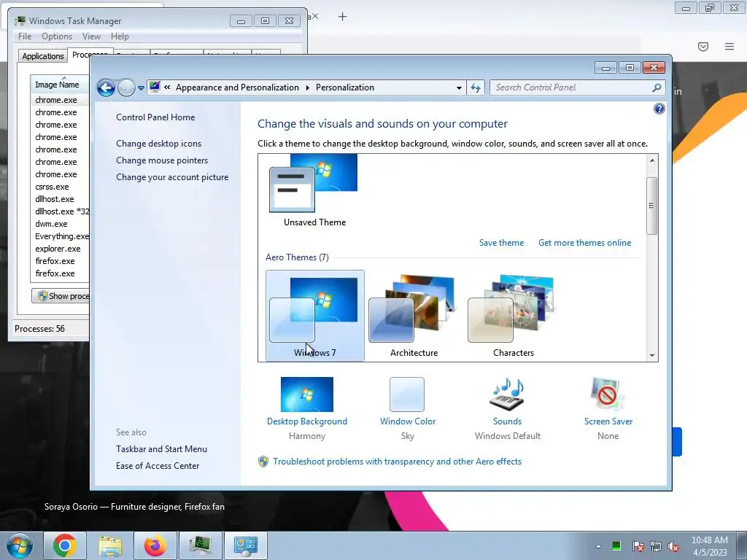Open Task Manager View menu
Screen dimensions: 747x560
coord(91,36)
